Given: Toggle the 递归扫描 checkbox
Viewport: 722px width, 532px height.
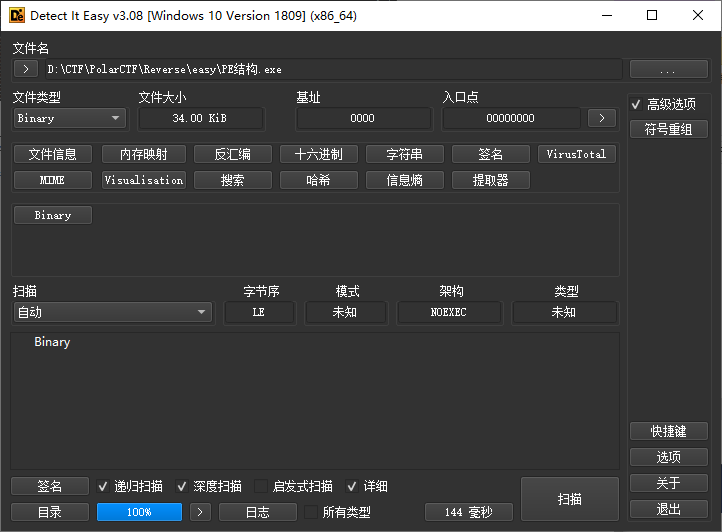Looking at the screenshot, I should pos(103,486).
